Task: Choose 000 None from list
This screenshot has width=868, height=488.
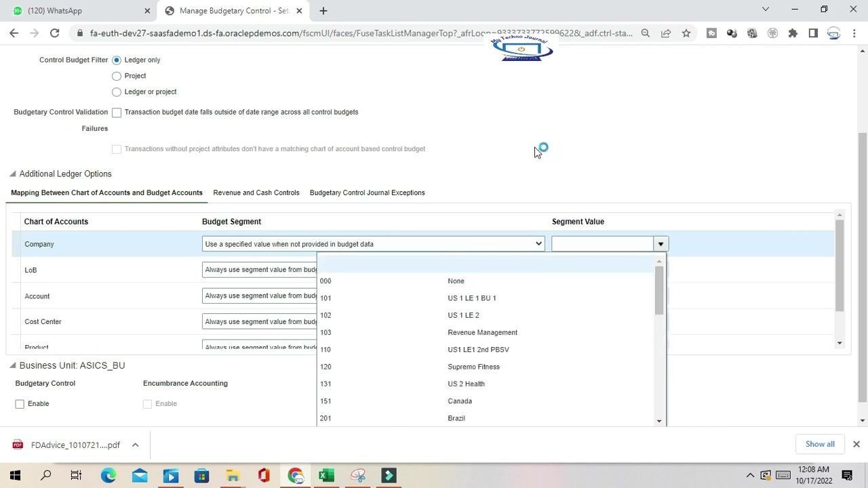Action: [x=486, y=281]
